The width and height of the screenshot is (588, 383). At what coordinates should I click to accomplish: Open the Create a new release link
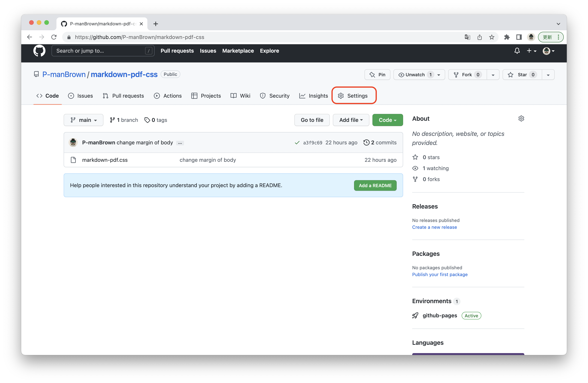[x=434, y=227]
